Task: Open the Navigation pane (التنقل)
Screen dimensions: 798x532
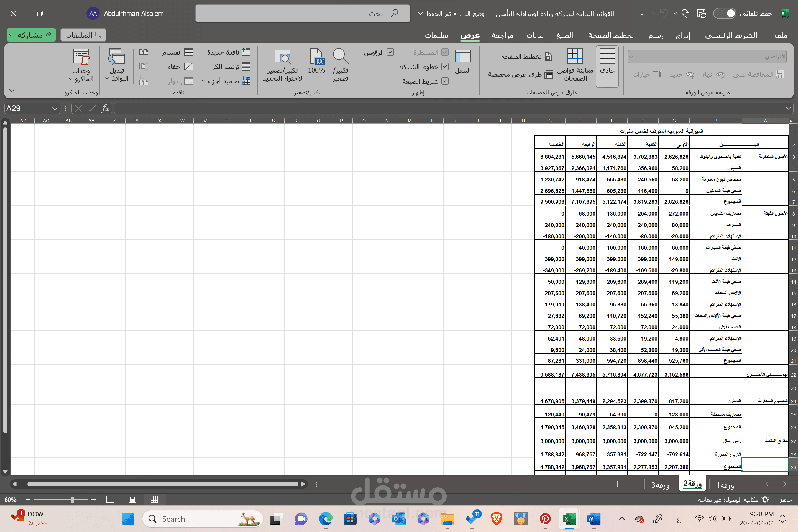Action: coord(463,62)
